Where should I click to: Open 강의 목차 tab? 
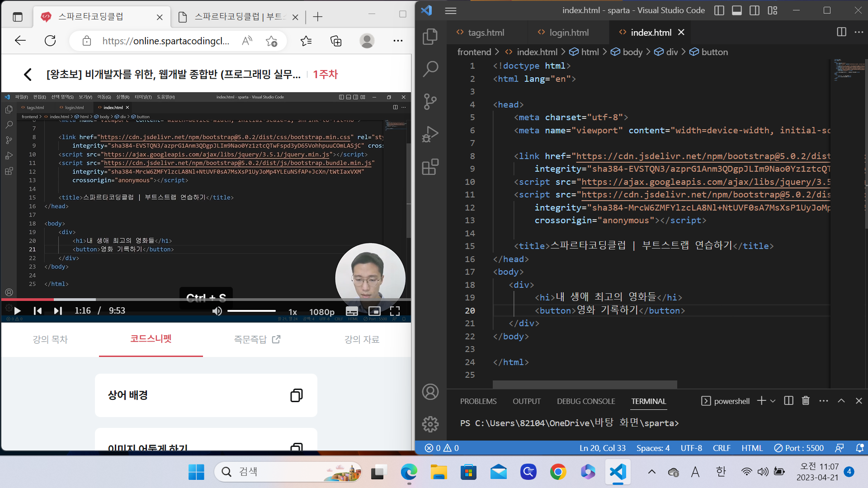click(50, 339)
